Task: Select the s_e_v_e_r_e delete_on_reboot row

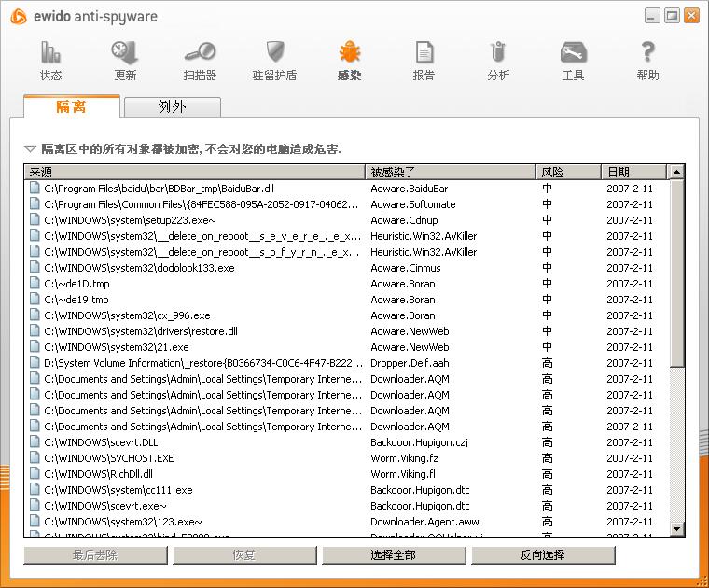Action: tap(346, 236)
